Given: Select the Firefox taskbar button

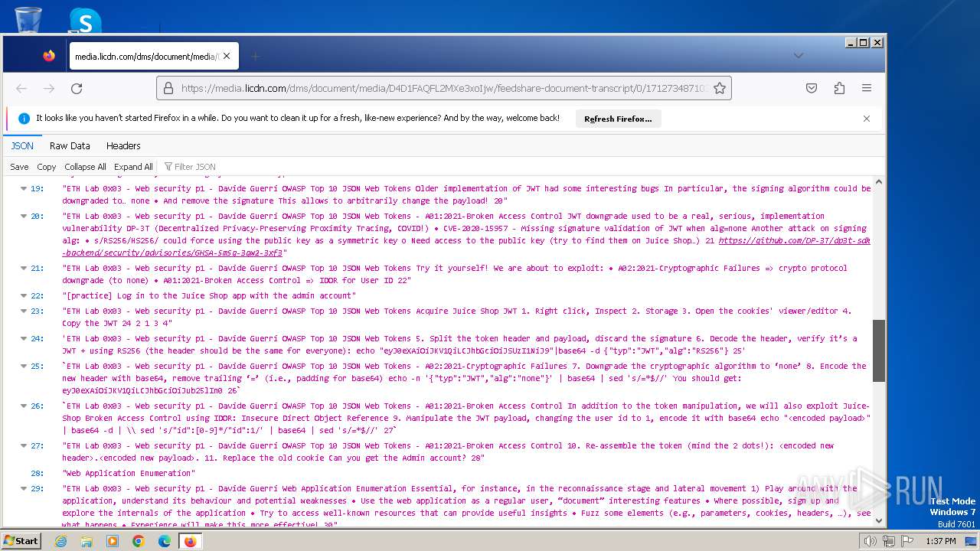Looking at the screenshot, I should pos(191,541).
